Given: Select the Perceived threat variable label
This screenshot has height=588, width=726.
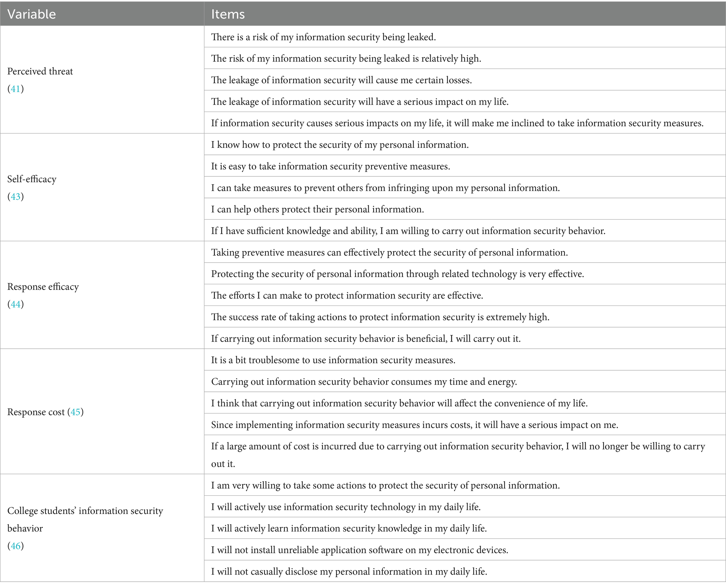Looking at the screenshot, I should [x=40, y=71].
